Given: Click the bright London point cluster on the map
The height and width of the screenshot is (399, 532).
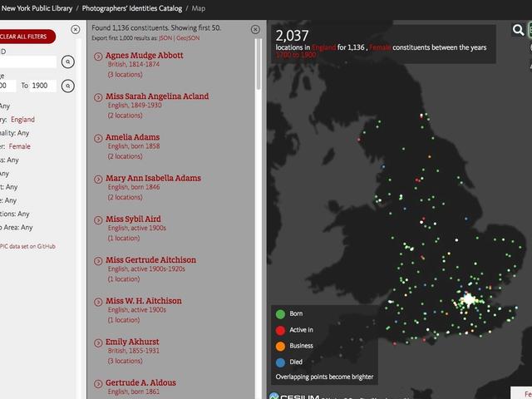Looking at the screenshot, I should (469, 299).
